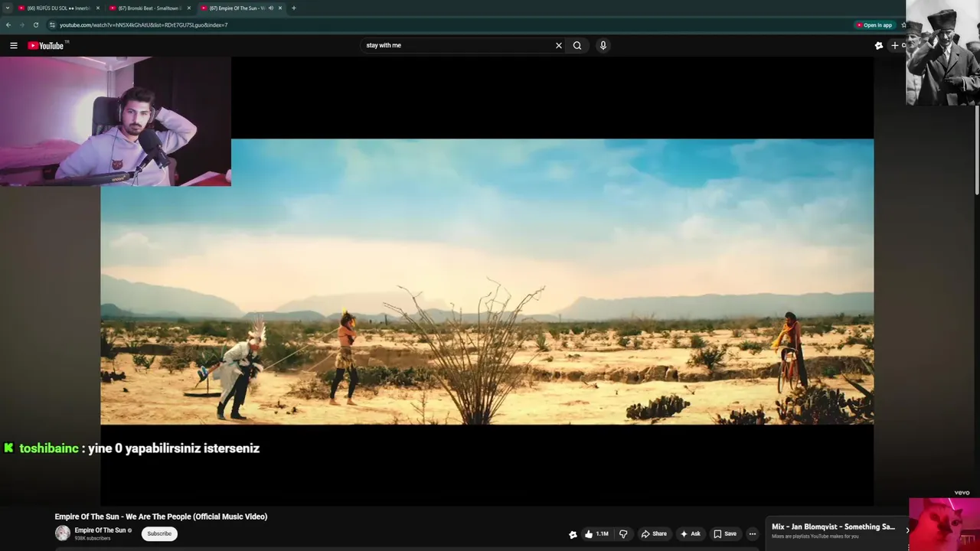
Task: Click the Open in app button
Action: (874, 24)
